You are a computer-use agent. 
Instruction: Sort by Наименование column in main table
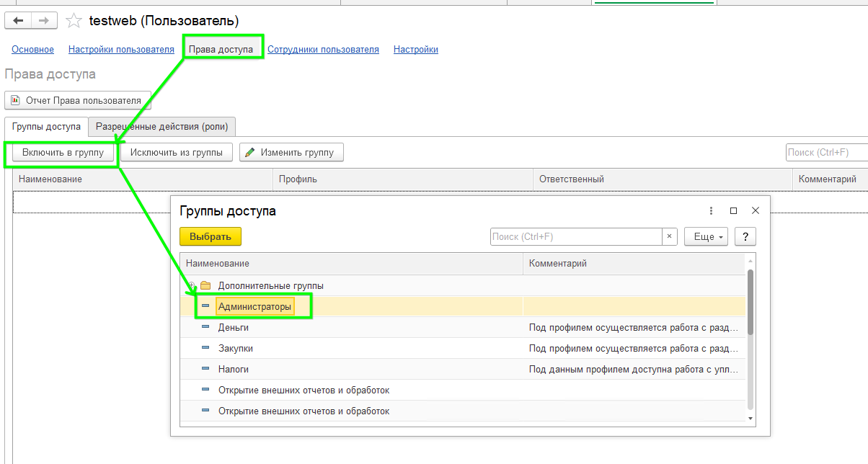pyautogui.click(x=143, y=179)
